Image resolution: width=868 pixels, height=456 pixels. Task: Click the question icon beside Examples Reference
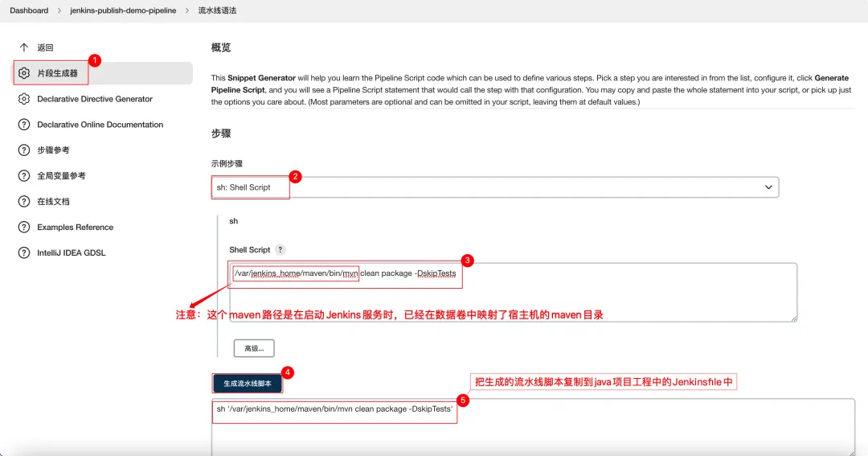click(x=24, y=227)
